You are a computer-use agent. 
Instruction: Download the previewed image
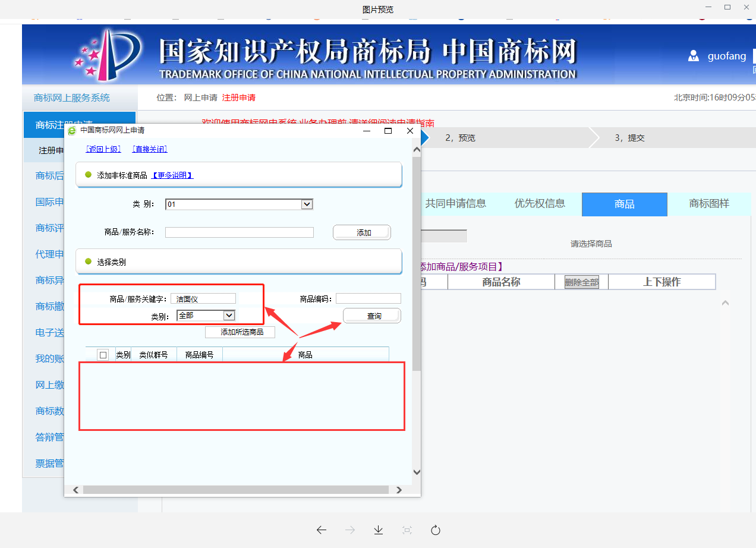(379, 530)
